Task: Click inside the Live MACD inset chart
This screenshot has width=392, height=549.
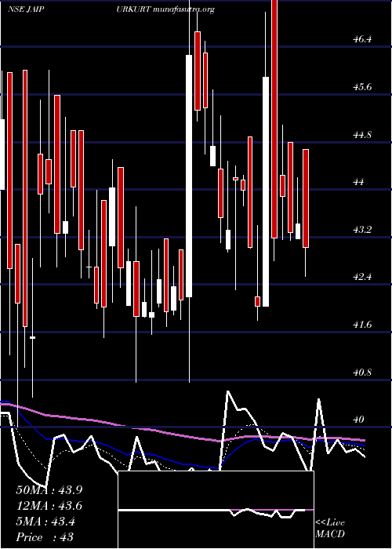Action: coord(216,510)
